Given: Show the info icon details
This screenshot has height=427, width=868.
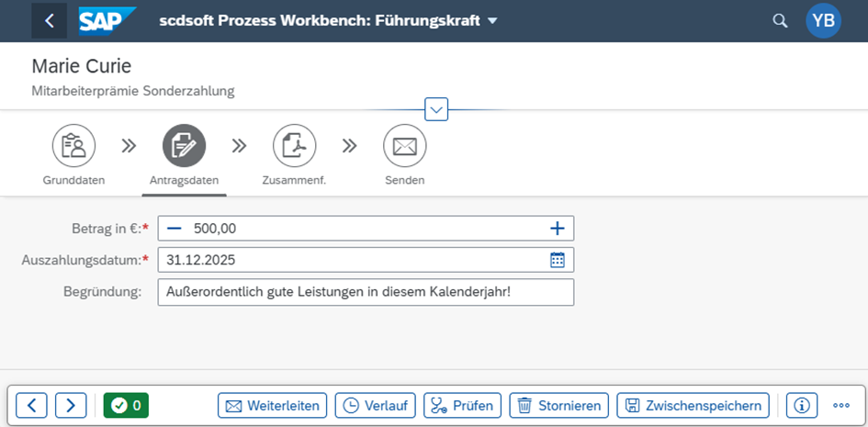Looking at the screenshot, I should [x=802, y=405].
